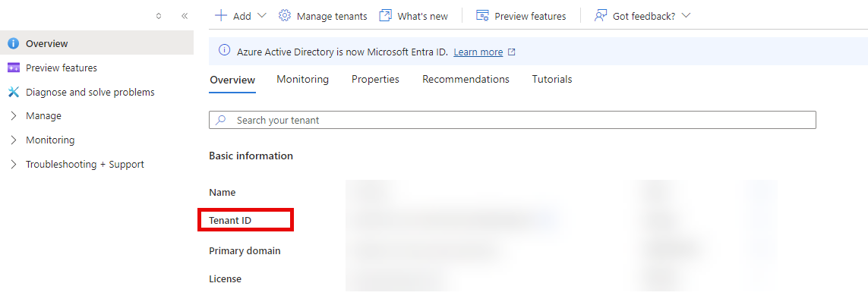This screenshot has width=868, height=302.
Task: Click the up-down expand arrows icon in sidebar
Action: (x=159, y=16)
